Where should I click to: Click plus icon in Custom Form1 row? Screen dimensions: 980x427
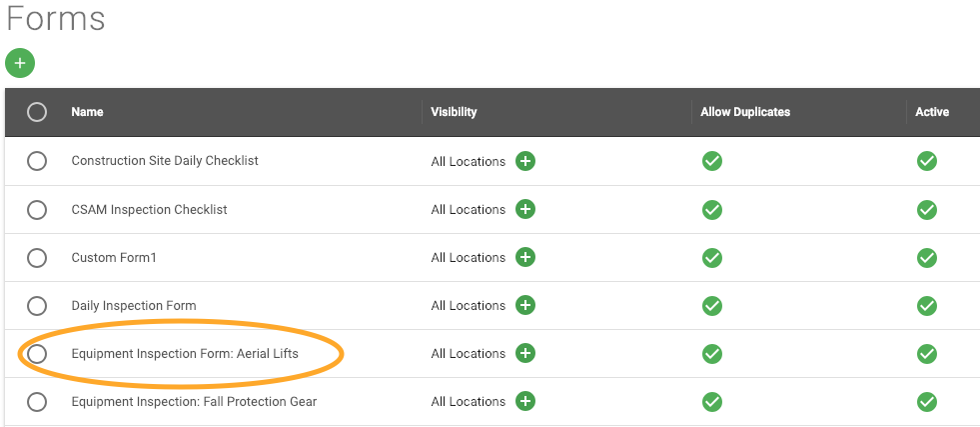click(x=525, y=257)
